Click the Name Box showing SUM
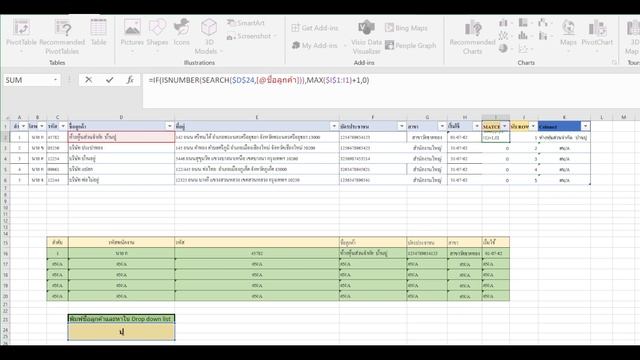The width and height of the screenshot is (640, 360). coord(28,80)
